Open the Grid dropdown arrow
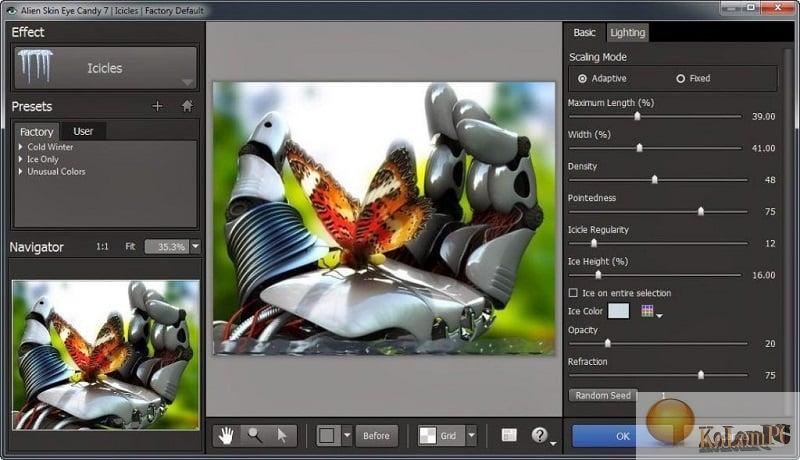 pos(471,436)
